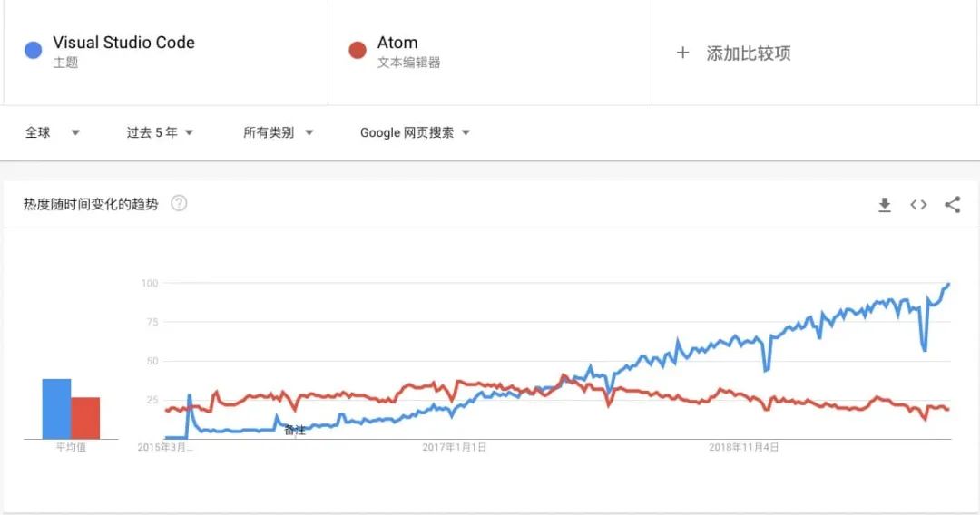The width and height of the screenshot is (980, 515).
Task: Open the 全球 region dropdown
Action: pyautogui.click(x=52, y=132)
